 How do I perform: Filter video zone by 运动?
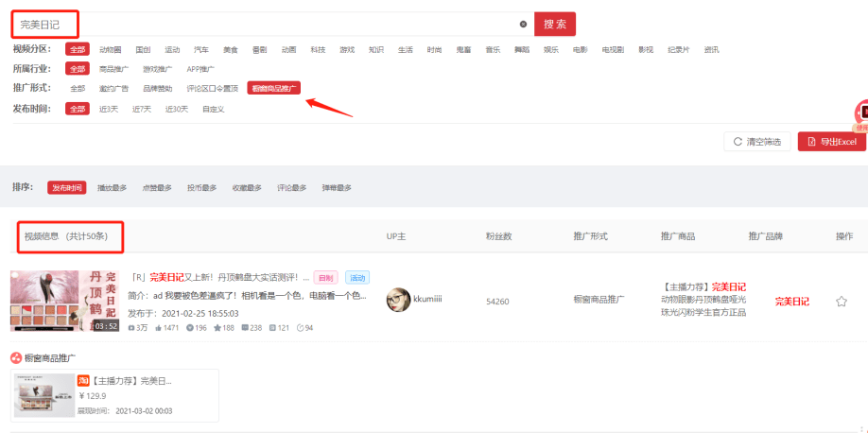[172, 49]
